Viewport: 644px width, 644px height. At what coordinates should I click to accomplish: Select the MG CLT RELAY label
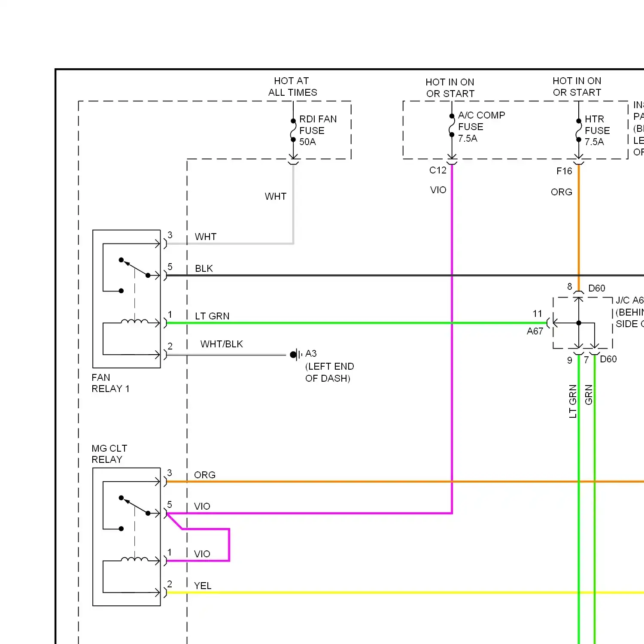[x=109, y=454]
